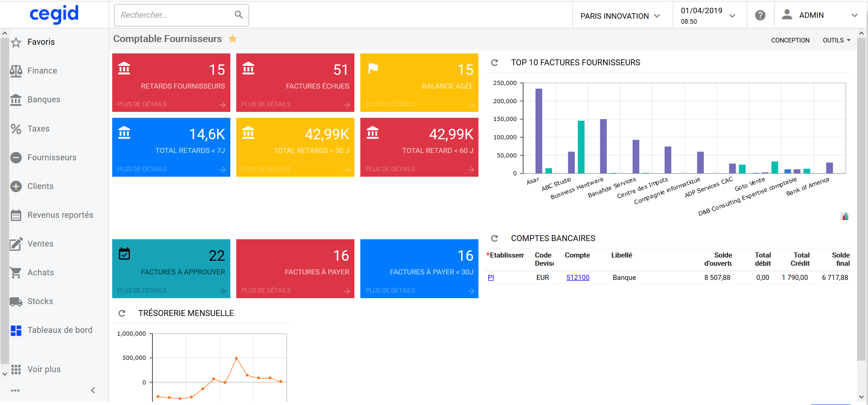868x405 pixels.
Task: Click the calendar-check icon on Factures à Approuver tile
Action: [x=125, y=254]
